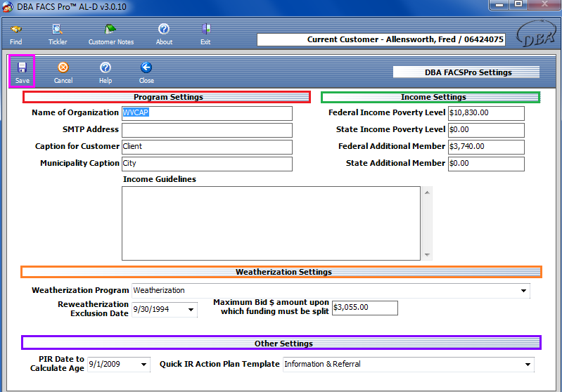Click the Maximum Bid amount field
This screenshot has width=562, height=392.
pos(365,308)
